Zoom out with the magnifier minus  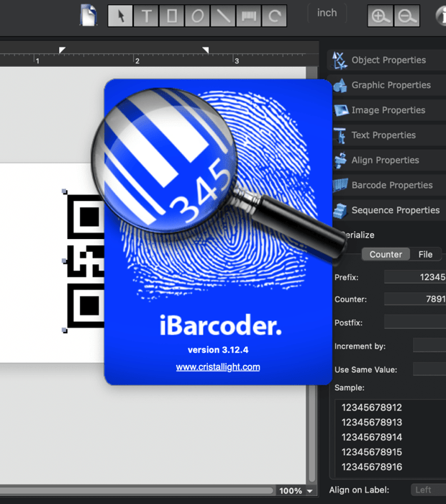(407, 16)
